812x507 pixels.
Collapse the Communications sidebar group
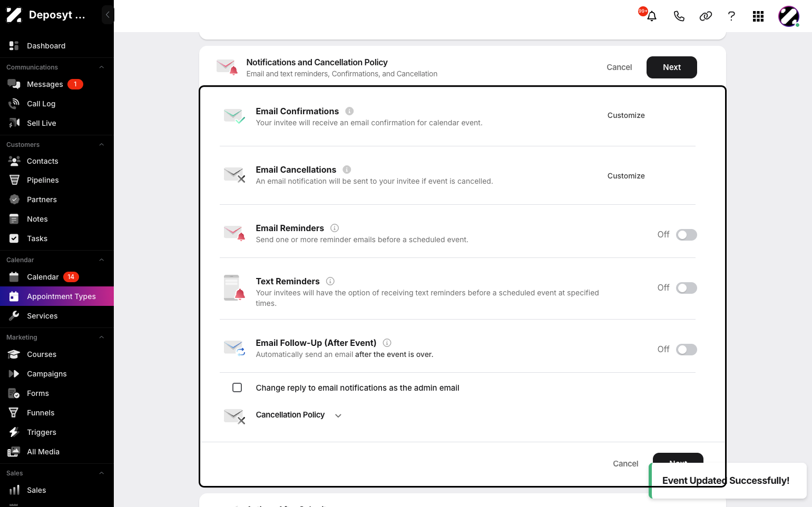[x=102, y=67]
